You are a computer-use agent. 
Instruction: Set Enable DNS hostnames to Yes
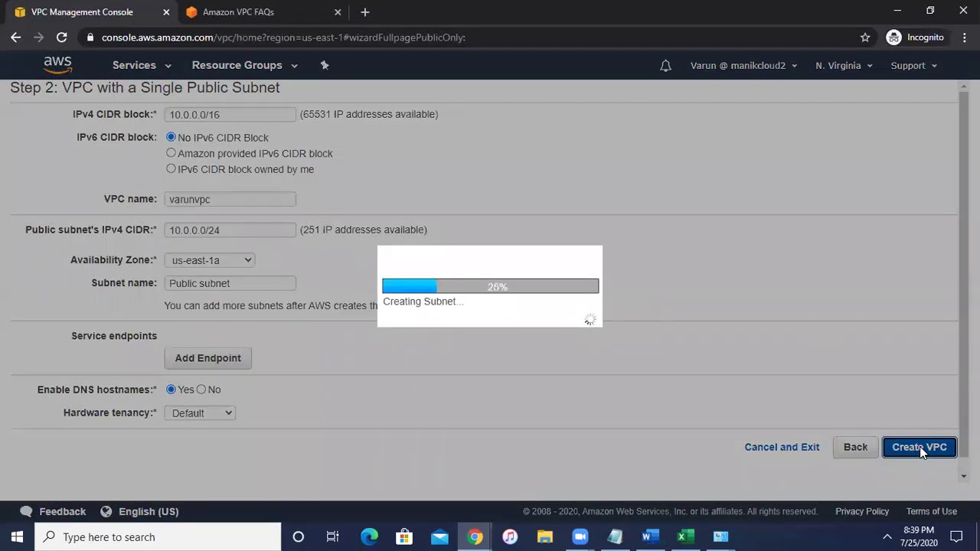click(171, 390)
